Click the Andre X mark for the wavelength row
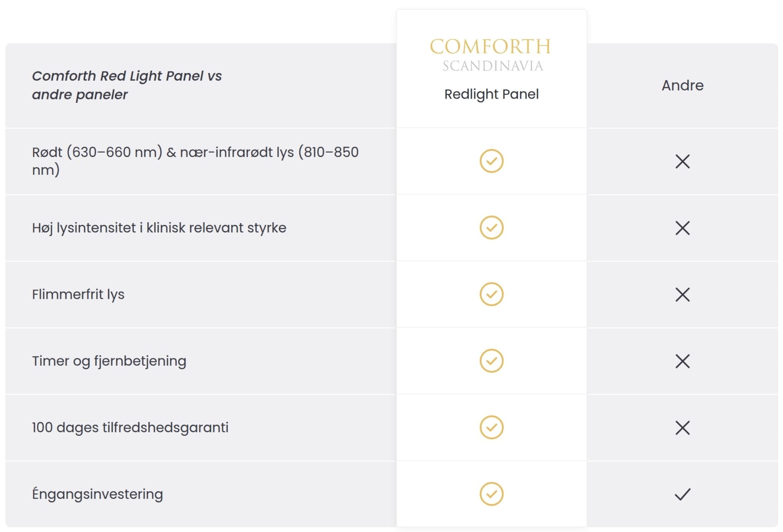 [682, 161]
